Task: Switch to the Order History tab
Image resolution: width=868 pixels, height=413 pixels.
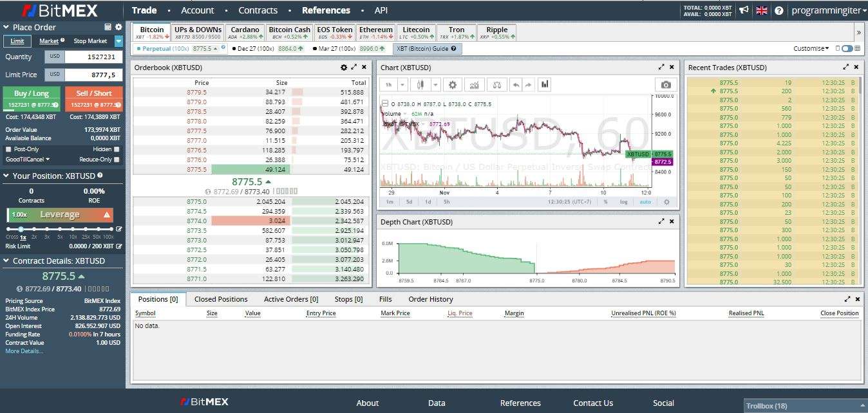Action: pyautogui.click(x=430, y=299)
